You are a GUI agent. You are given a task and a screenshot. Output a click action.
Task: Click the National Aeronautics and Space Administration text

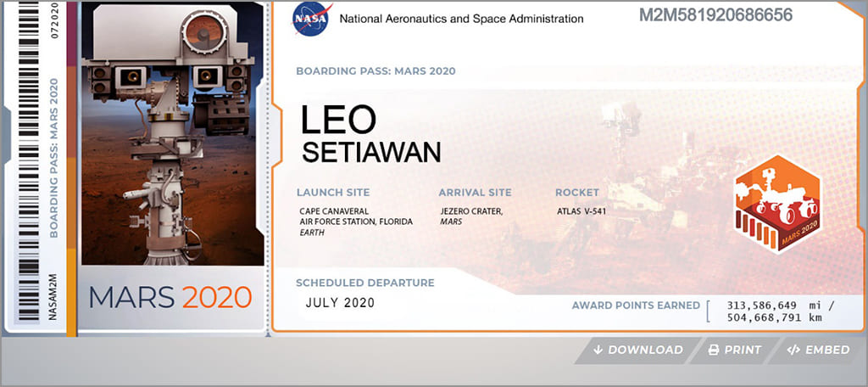point(461,19)
